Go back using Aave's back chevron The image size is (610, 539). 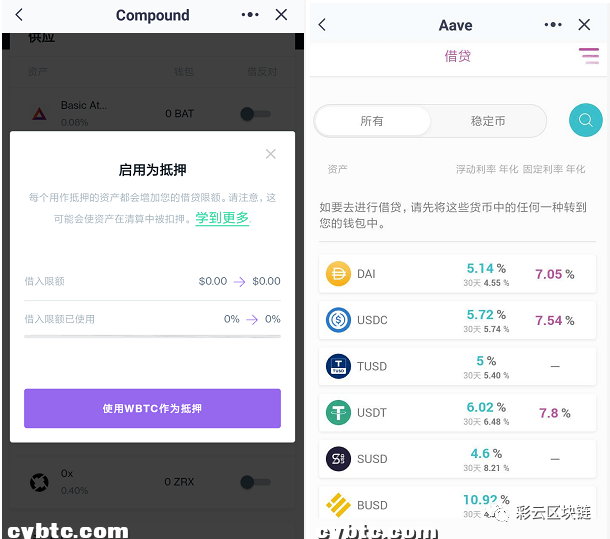[322, 25]
